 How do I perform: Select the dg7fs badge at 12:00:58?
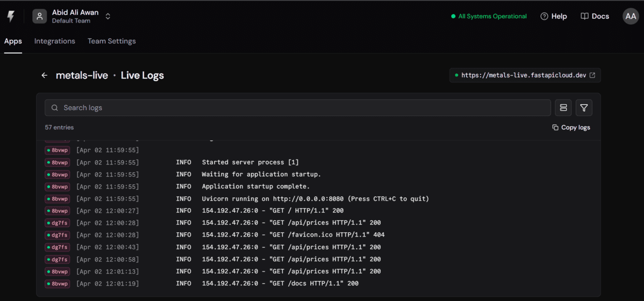[x=57, y=259]
